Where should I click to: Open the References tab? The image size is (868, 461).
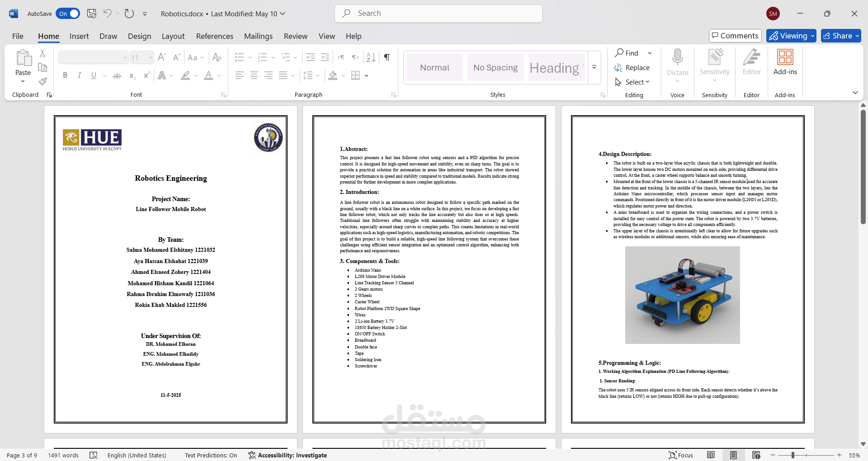point(215,36)
